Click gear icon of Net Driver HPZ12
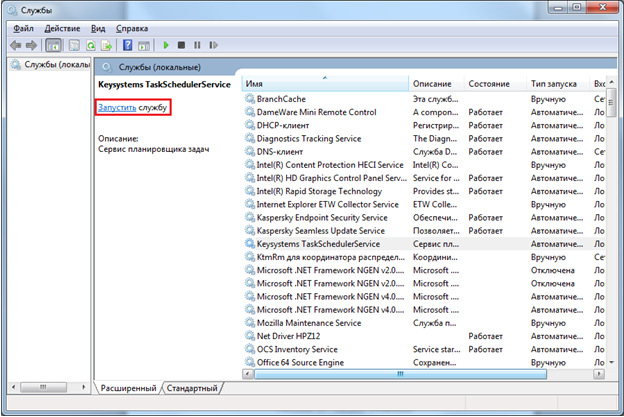This screenshot has width=624, height=417. coord(250,336)
